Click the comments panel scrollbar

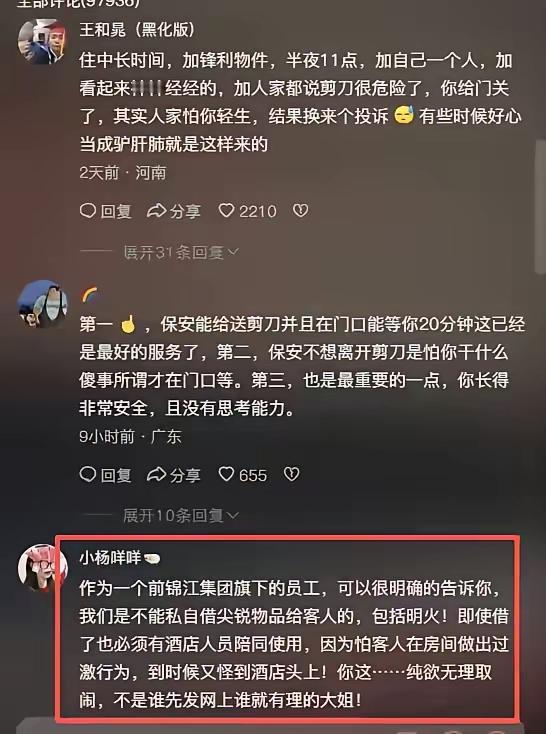[540, 206]
